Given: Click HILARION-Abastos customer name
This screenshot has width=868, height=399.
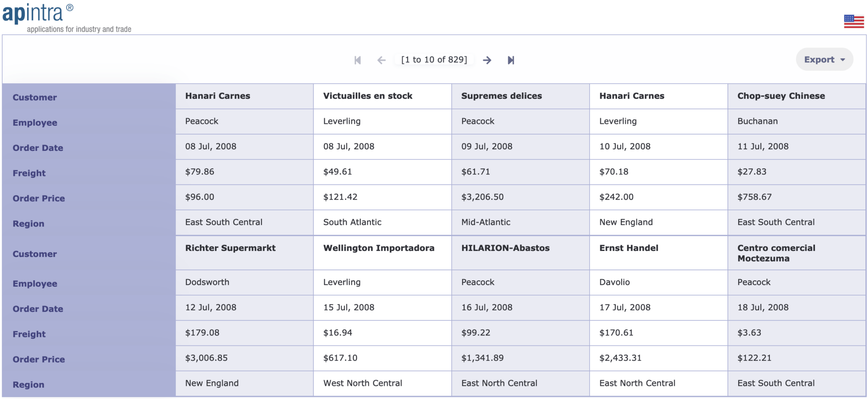Looking at the screenshot, I should (505, 248).
